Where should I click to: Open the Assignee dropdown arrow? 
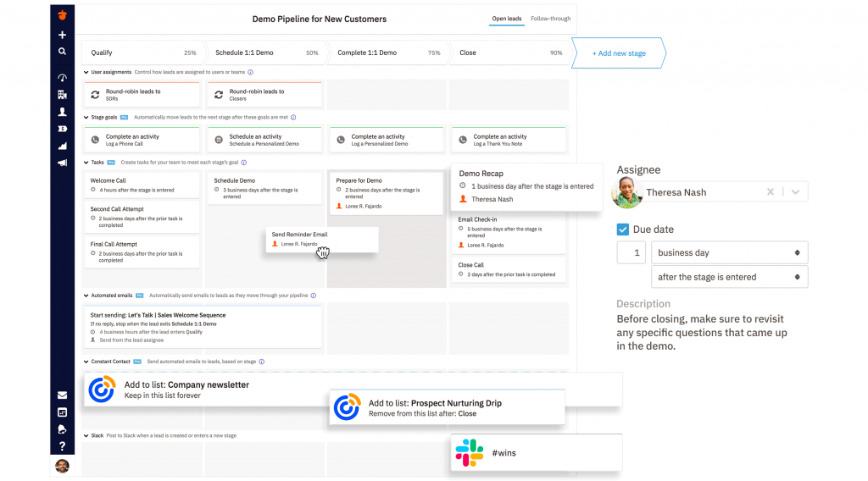pyautogui.click(x=795, y=192)
